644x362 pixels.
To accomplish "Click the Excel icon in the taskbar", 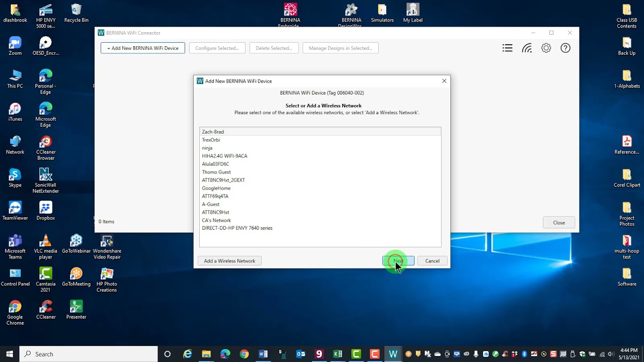I will 338,354.
